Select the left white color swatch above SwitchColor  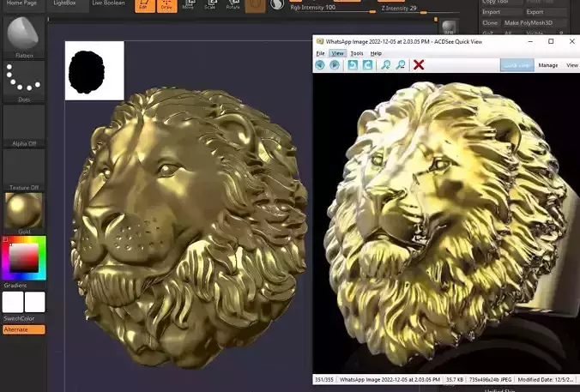tap(13, 302)
